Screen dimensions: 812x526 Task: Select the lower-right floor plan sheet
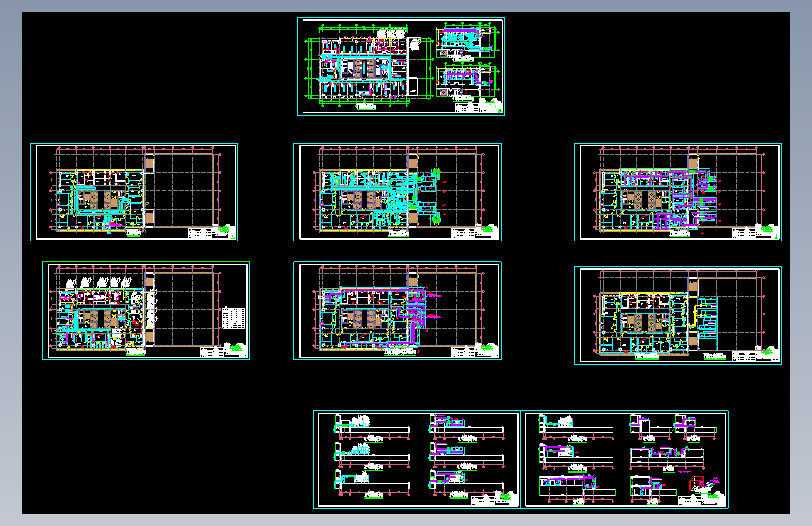point(678,315)
